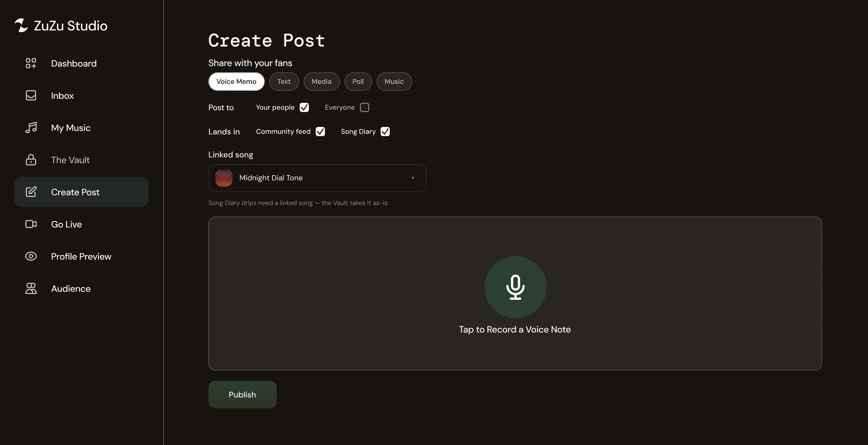Click the Publish button
This screenshot has height=445, width=868.
(x=242, y=394)
